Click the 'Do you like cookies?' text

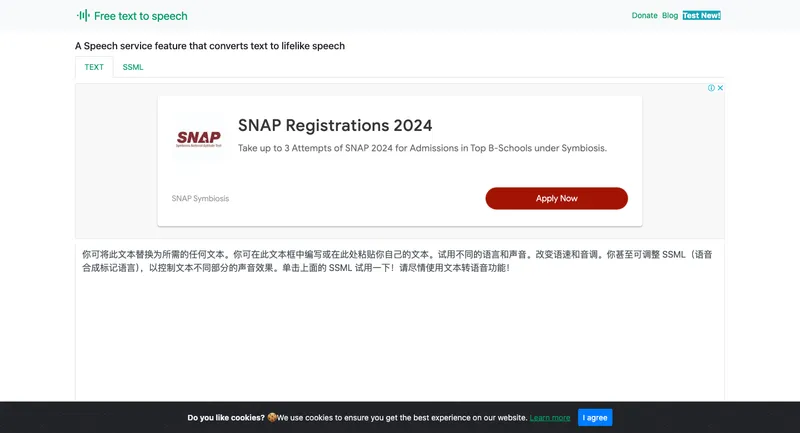point(226,417)
